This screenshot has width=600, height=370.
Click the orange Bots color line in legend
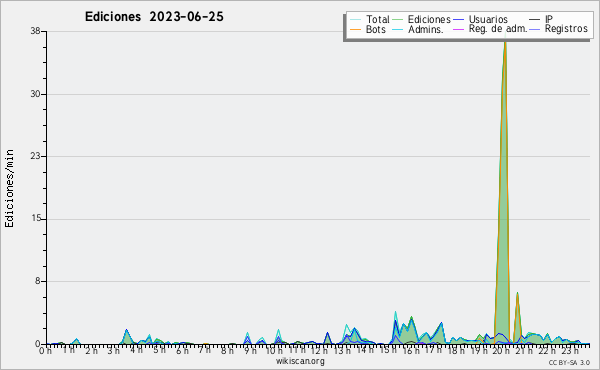356,29
